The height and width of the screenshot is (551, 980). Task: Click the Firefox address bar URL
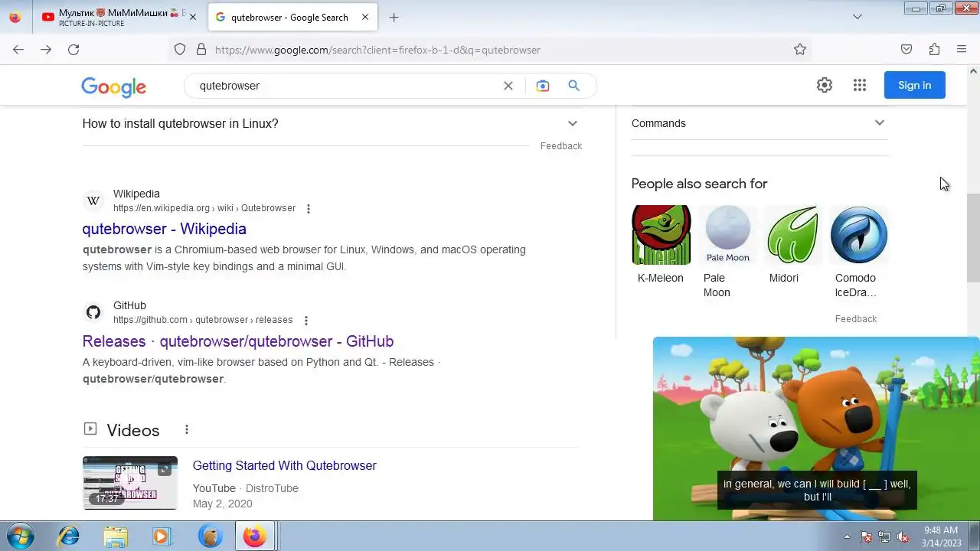[x=377, y=50]
